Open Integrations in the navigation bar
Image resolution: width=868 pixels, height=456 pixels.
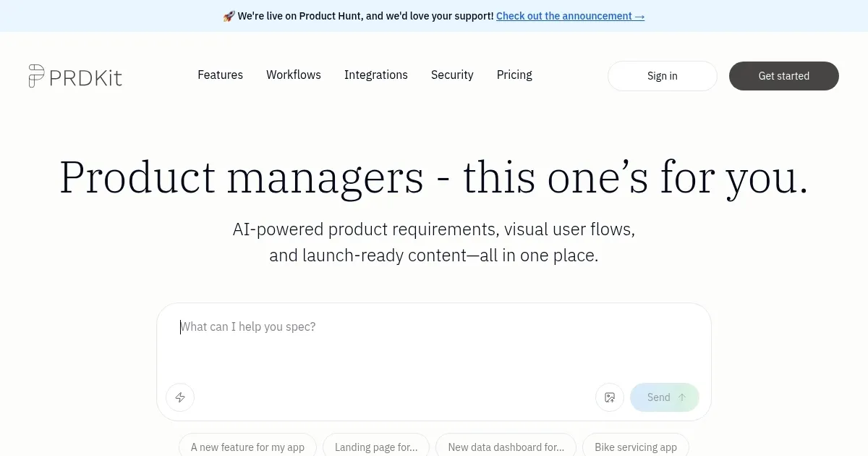click(376, 75)
